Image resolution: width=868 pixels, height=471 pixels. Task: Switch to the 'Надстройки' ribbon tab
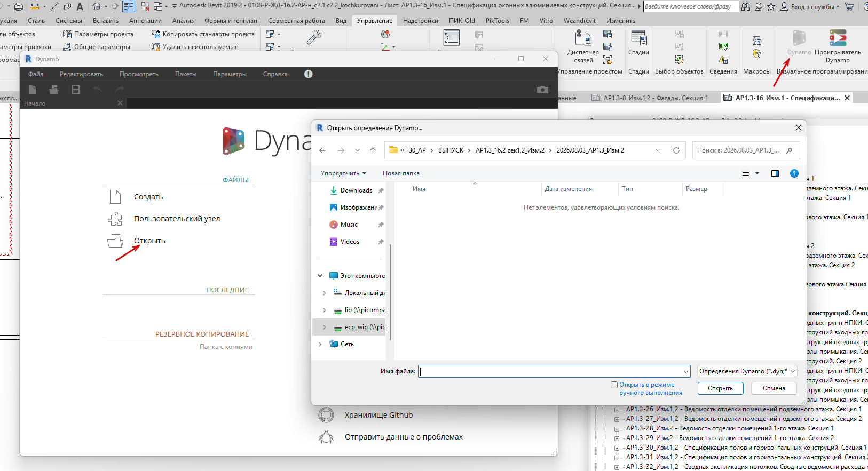[x=421, y=21]
